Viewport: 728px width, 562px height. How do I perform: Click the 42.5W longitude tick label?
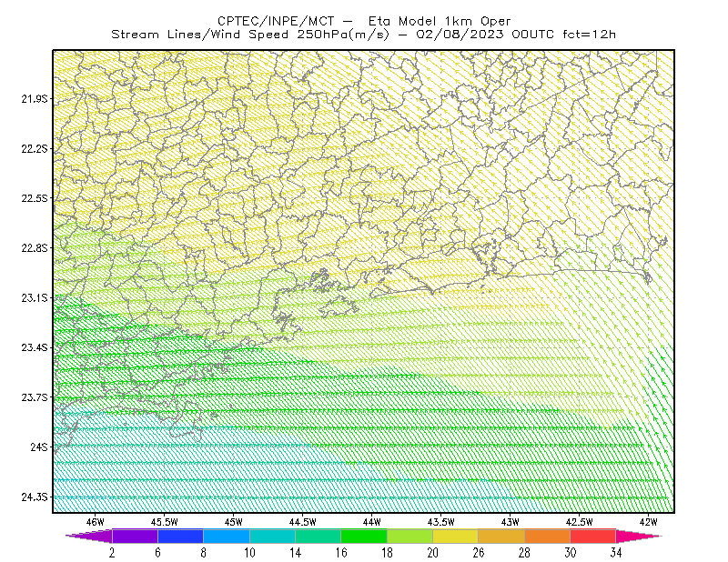579,522
